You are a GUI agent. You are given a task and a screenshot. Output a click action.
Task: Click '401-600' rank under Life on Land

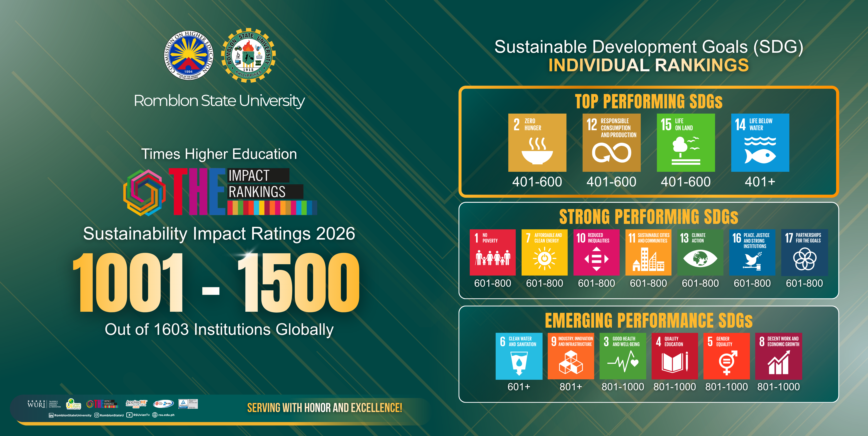tap(686, 182)
